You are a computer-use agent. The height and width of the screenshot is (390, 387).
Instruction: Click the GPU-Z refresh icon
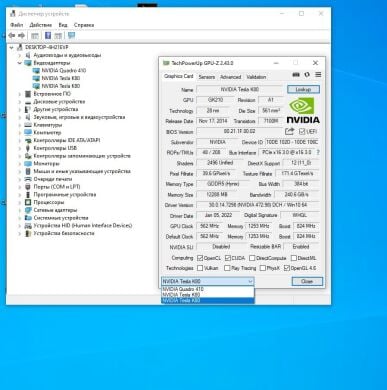coord(307,75)
